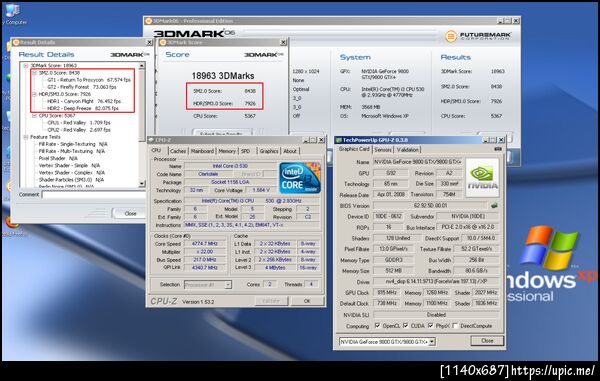
Task: Select the Fill Rate - Multi-Texturing row
Action: click(x=72, y=151)
